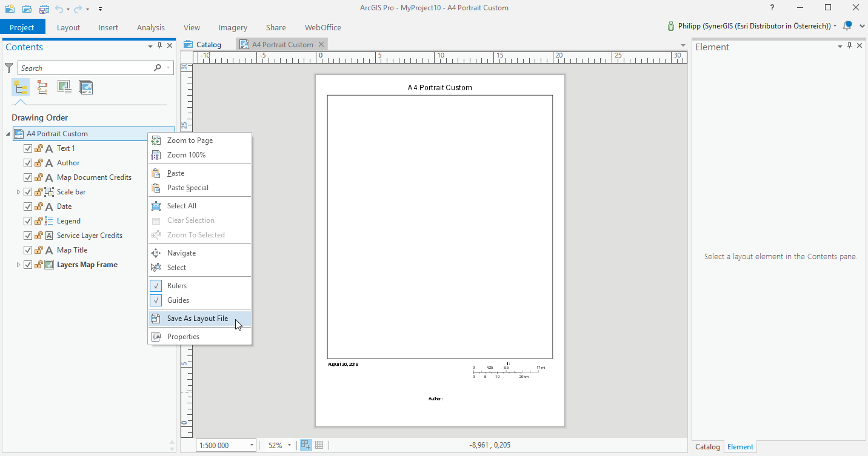The height and width of the screenshot is (456, 868).
Task: Open the Insert ribbon tab
Action: [x=109, y=27]
